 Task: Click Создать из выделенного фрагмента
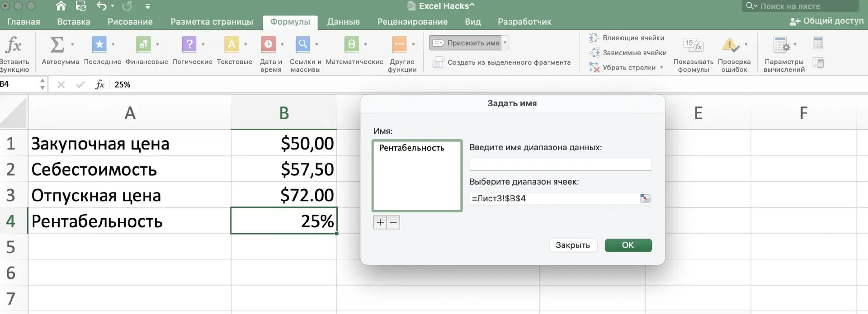(x=502, y=62)
